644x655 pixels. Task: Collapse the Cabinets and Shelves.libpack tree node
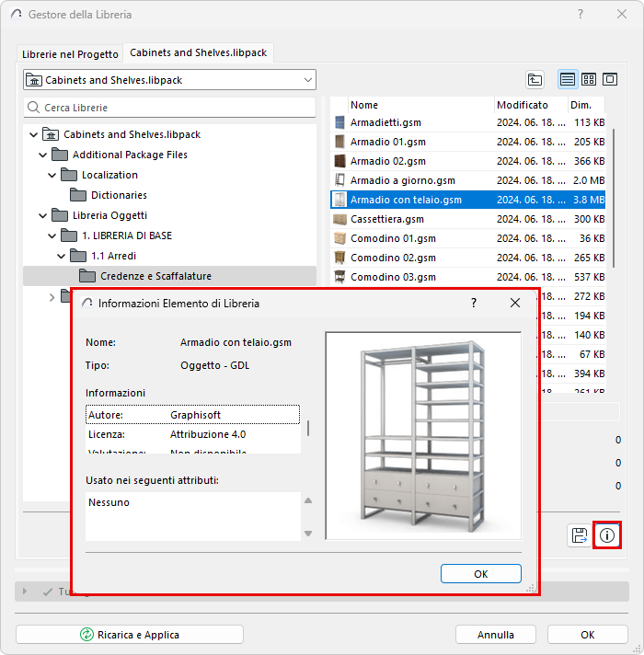(33, 134)
